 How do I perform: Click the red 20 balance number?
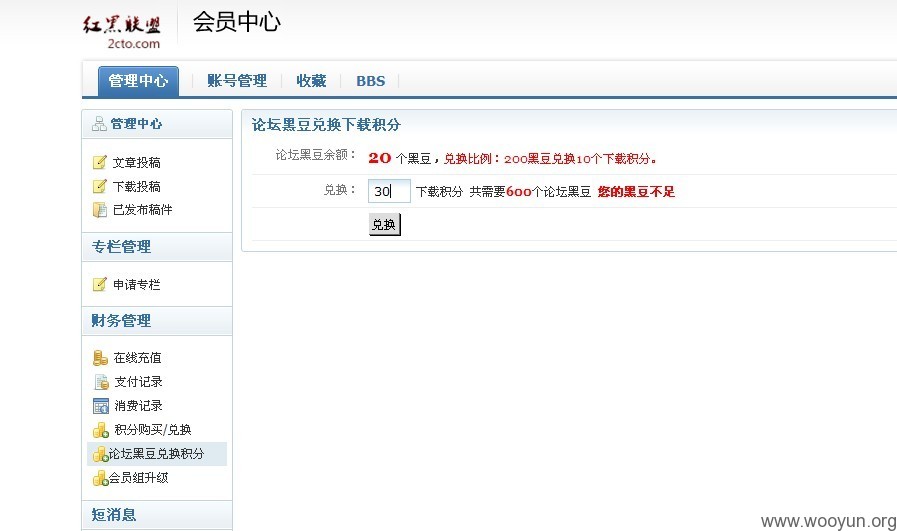[379, 158]
